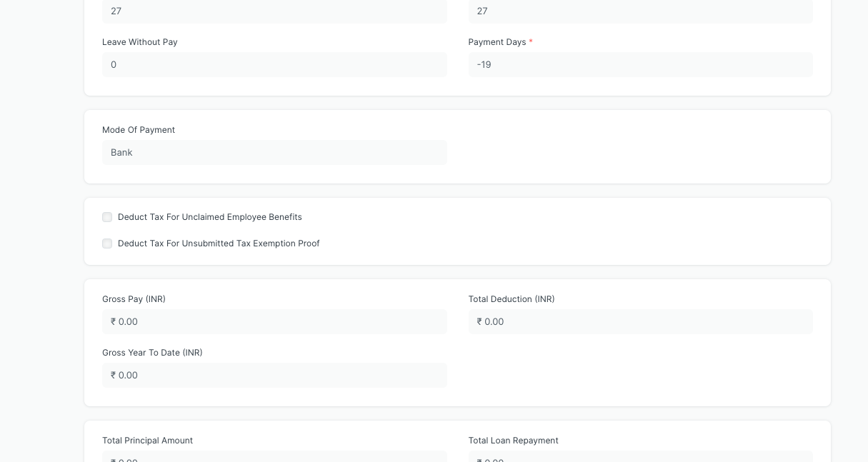The image size is (868, 462).
Task: Click the first field showing 27
Action: click(x=274, y=11)
